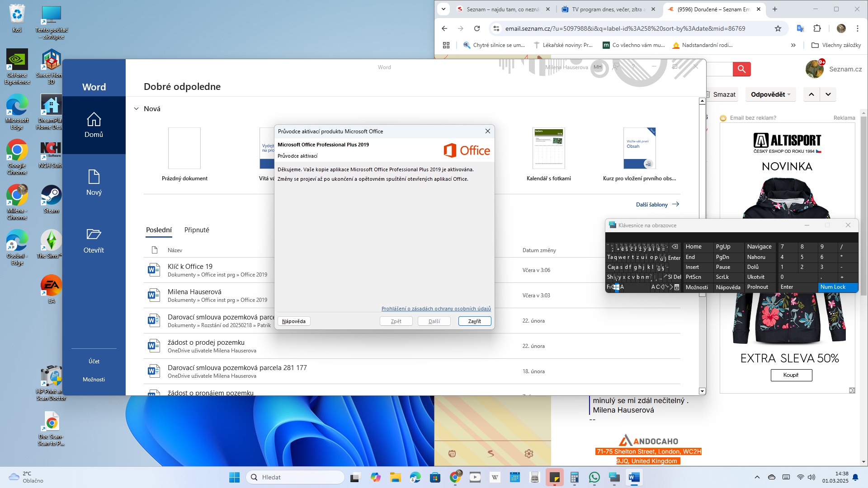
Task: Open the notification bell in system tray
Action: (855, 477)
